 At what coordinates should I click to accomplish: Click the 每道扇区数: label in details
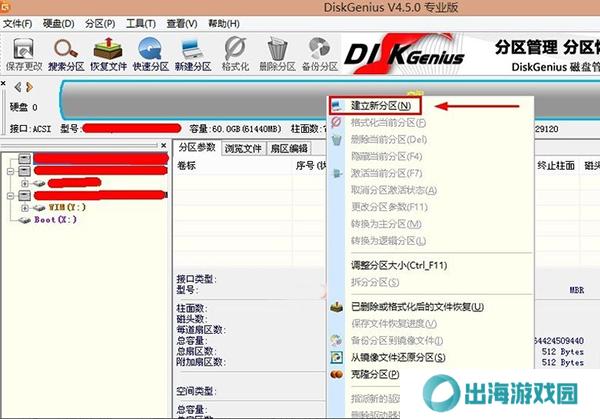(x=201, y=329)
